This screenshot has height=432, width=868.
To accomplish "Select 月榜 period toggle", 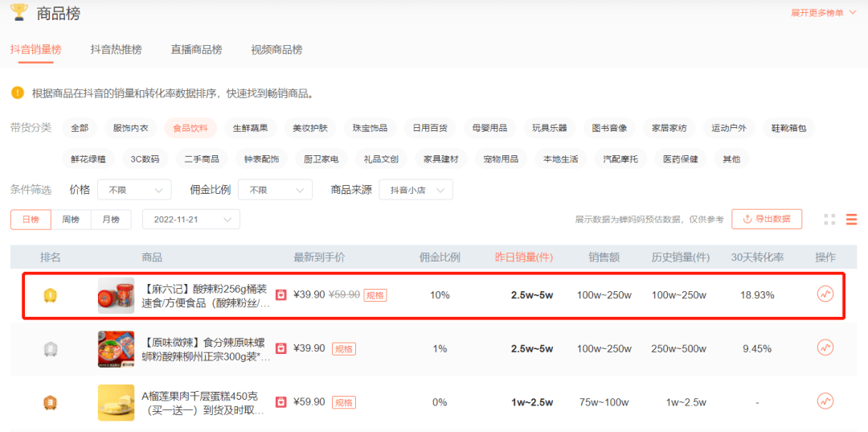I will tap(111, 220).
